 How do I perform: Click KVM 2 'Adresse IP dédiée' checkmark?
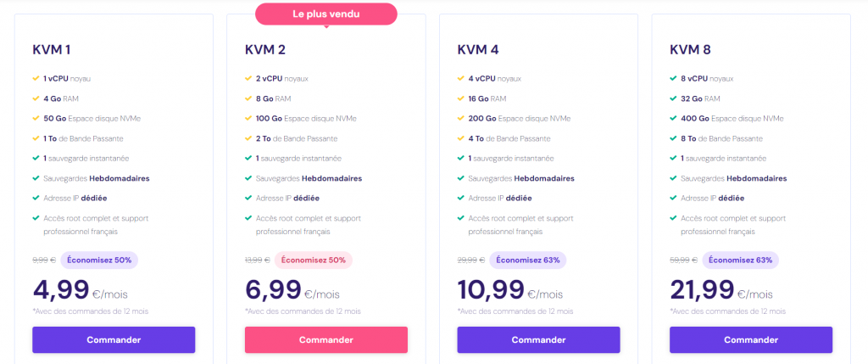[248, 198]
